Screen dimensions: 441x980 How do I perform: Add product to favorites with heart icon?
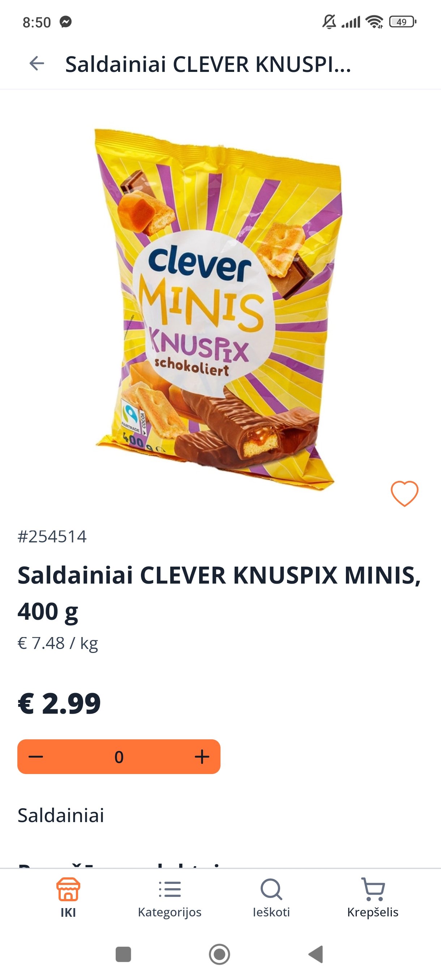pyautogui.click(x=404, y=493)
